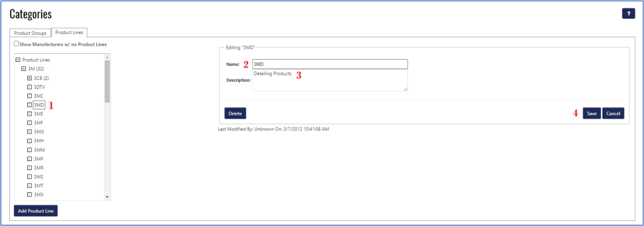Select the Product Lines tab
644x226 pixels.
(x=69, y=33)
